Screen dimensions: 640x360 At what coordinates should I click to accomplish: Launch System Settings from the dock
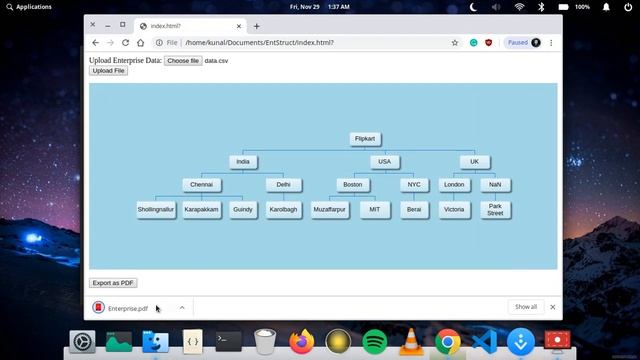[x=82, y=342]
